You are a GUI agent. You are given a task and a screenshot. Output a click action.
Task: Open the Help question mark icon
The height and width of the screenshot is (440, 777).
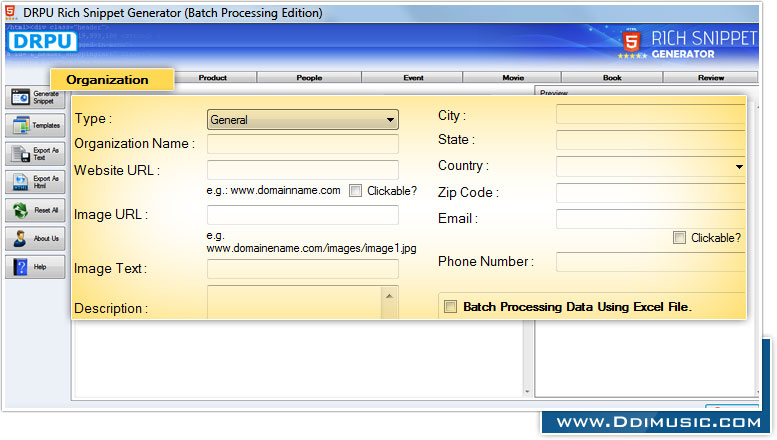[x=20, y=267]
